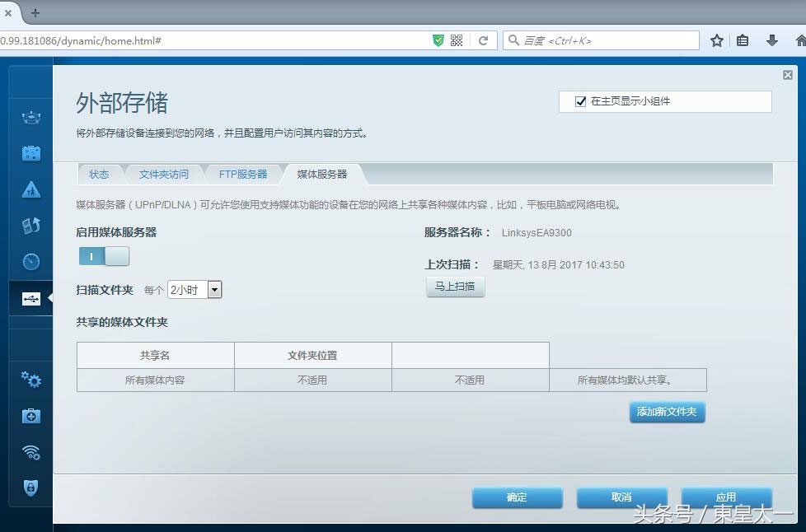Open Guest Access icon below the top sidebar icon
Image resolution: width=806 pixels, height=532 pixels.
(x=30, y=152)
